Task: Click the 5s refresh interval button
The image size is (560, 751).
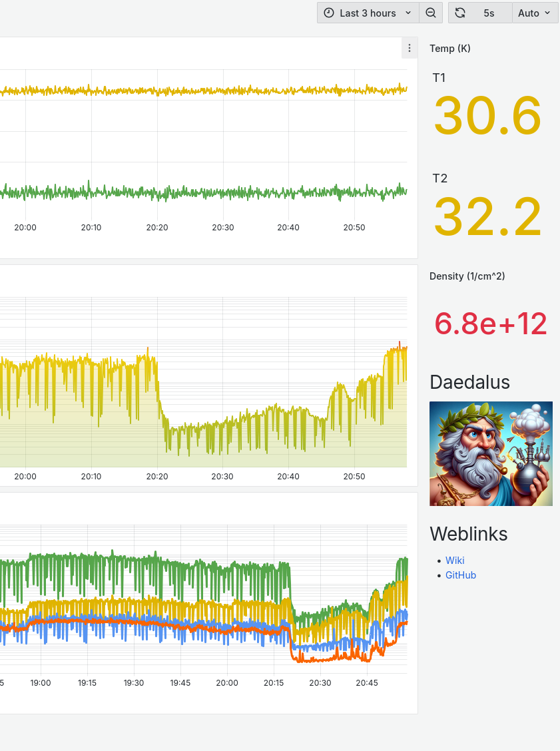Action: [489, 13]
